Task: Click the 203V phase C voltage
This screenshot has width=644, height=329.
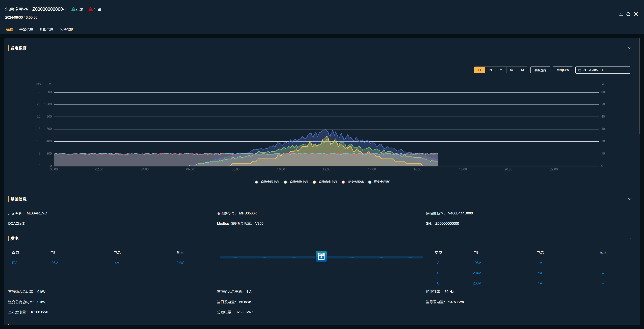Action: pos(477,283)
